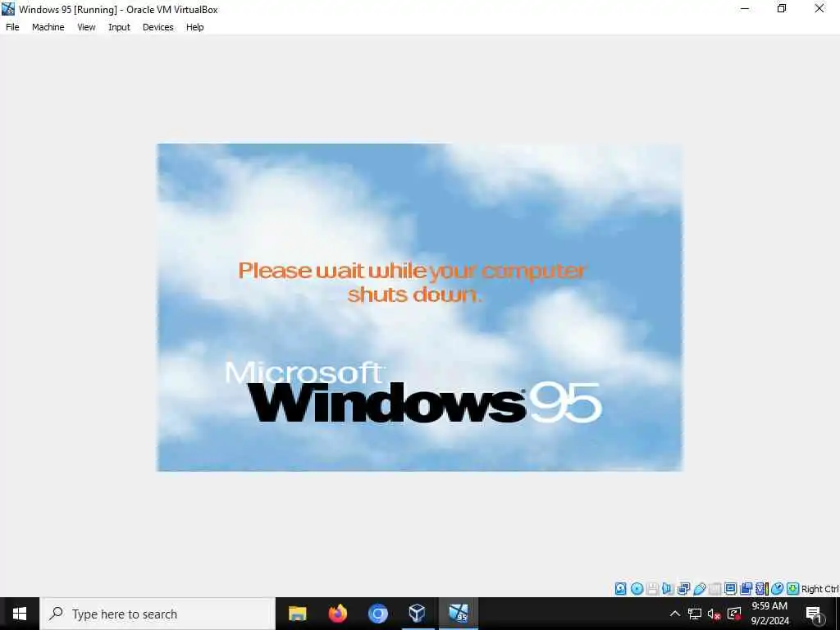Switch to VirtualBox Manager taskbar icon
The image size is (840, 630).
[x=418, y=614]
